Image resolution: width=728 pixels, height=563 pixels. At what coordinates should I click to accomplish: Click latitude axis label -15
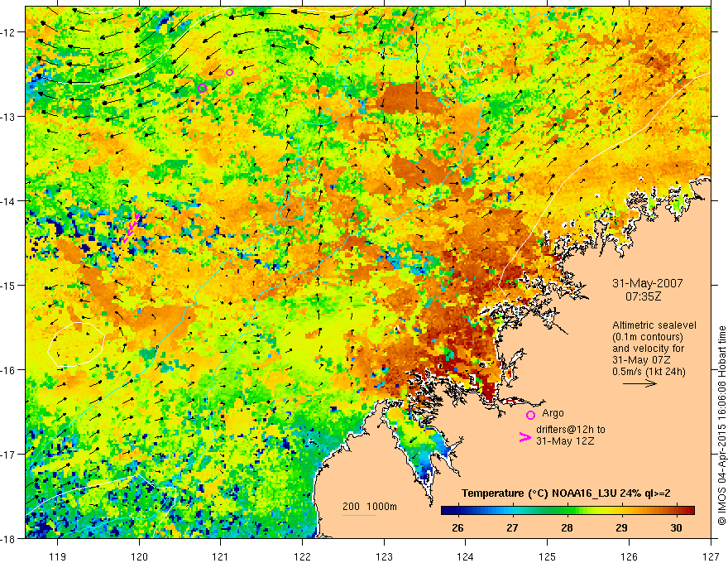9,285
